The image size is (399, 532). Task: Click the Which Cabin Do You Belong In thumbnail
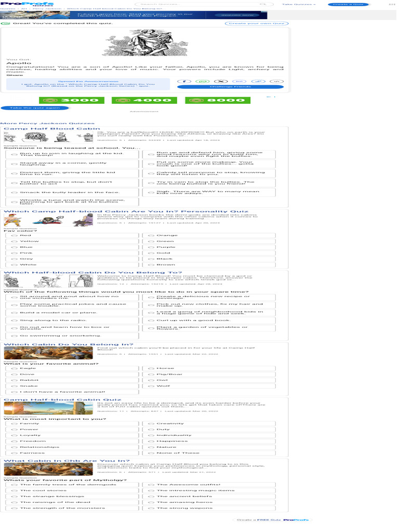tap(48, 353)
